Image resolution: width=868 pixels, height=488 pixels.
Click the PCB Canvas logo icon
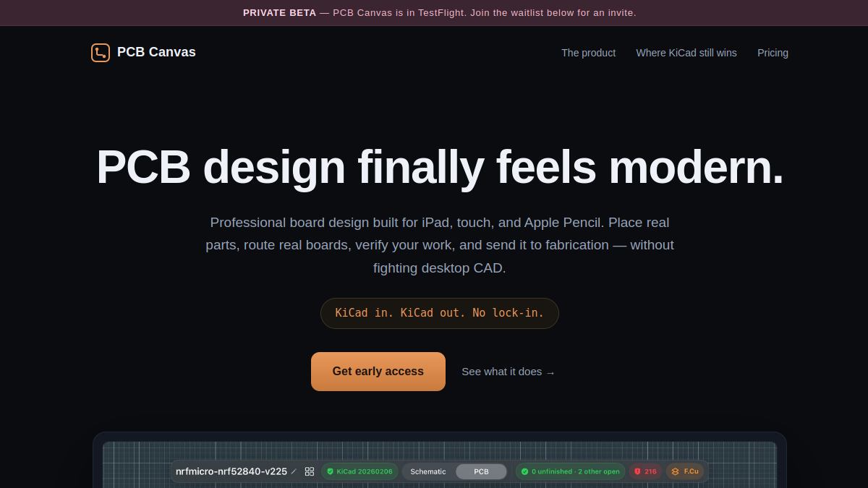(x=101, y=53)
